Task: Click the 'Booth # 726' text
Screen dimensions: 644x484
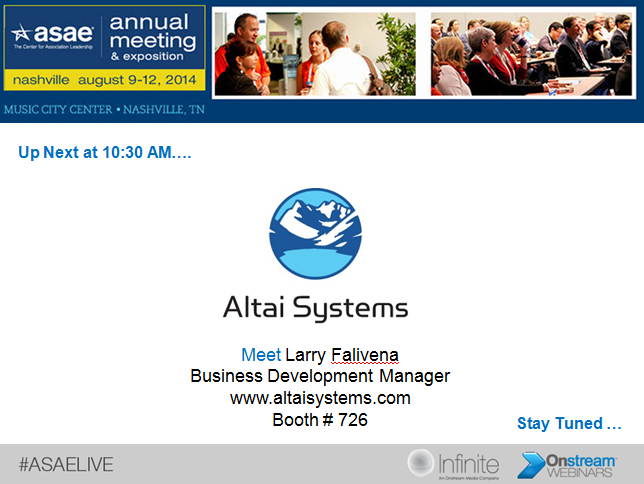Action: point(320,420)
